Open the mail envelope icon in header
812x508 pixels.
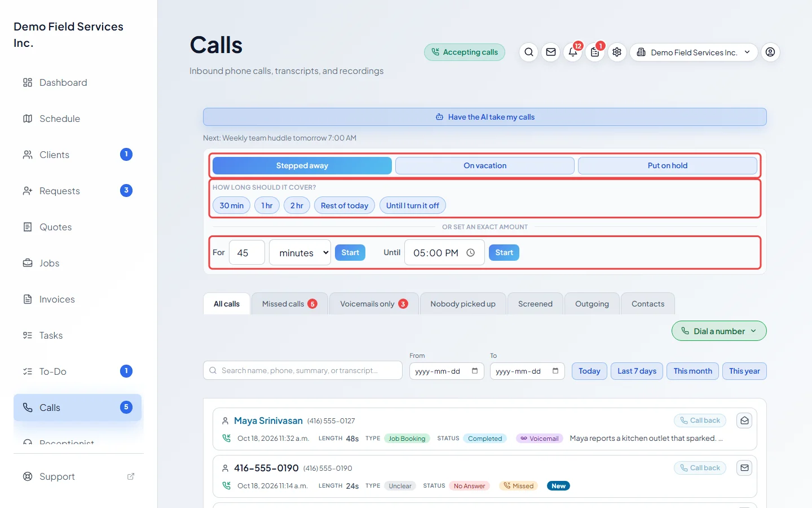[x=551, y=52]
